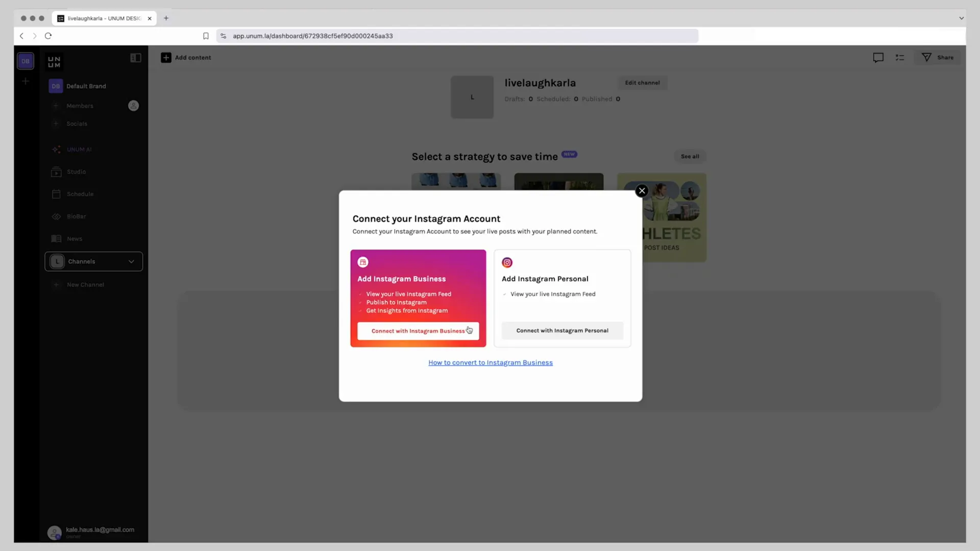Expand the Channels dropdown
This screenshot has width=980, height=551.
93,262
